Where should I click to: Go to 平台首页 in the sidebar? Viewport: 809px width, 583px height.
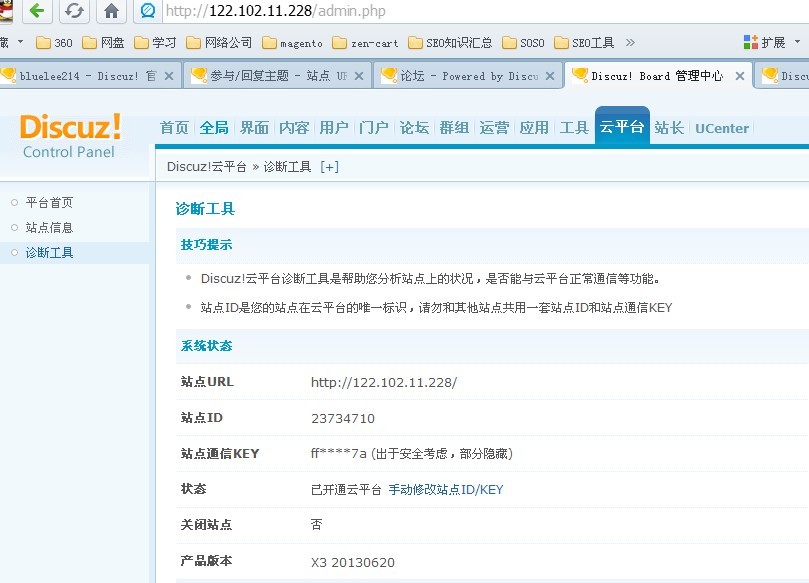click(x=49, y=202)
